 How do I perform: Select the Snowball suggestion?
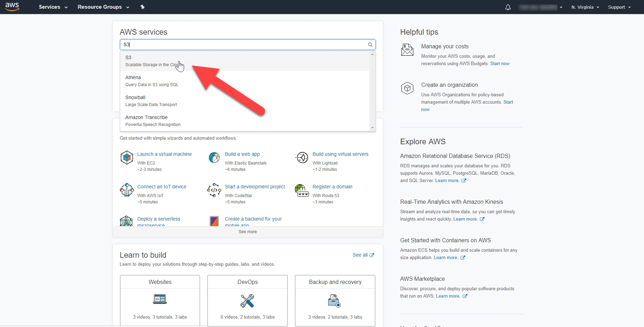click(x=245, y=101)
